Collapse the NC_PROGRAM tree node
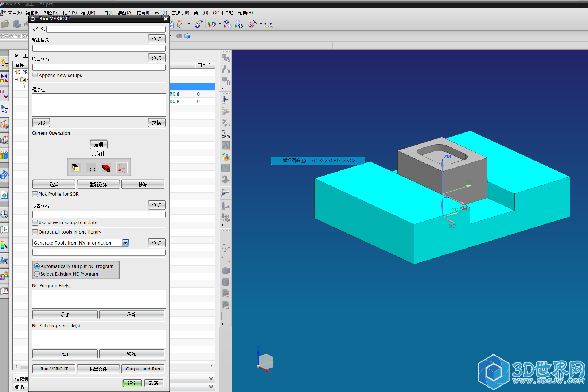Screen dimensions: 588x392 pos(16,79)
